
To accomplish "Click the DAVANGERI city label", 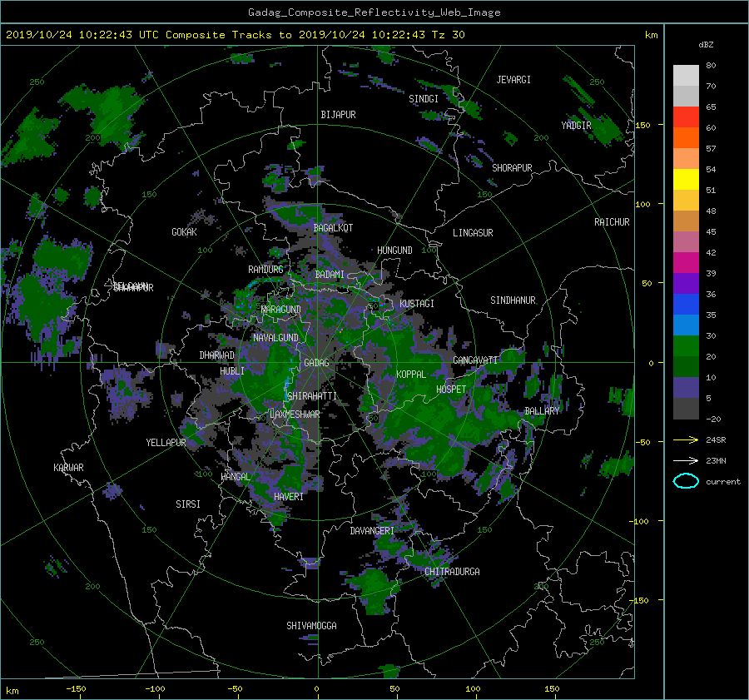I will [372, 531].
